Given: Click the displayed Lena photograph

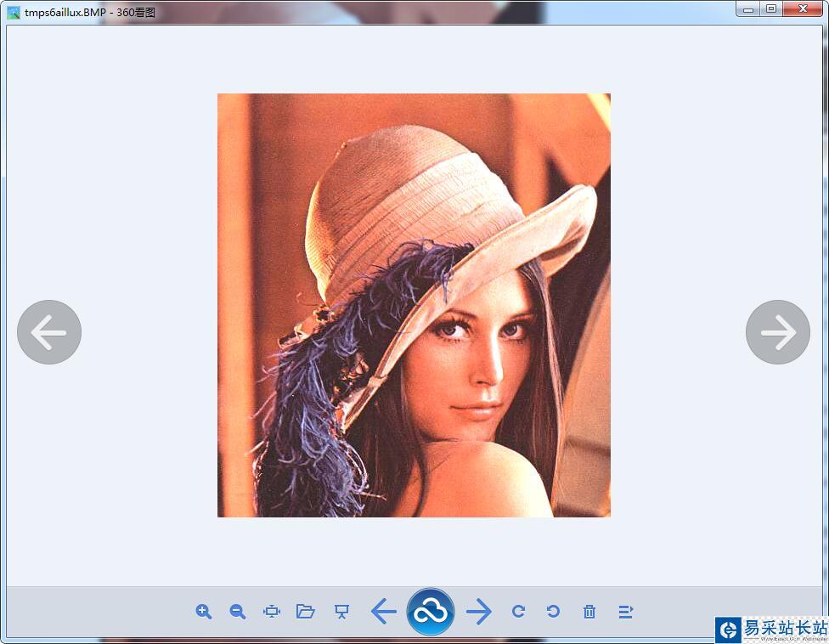Looking at the screenshot, I should point(414,305).
